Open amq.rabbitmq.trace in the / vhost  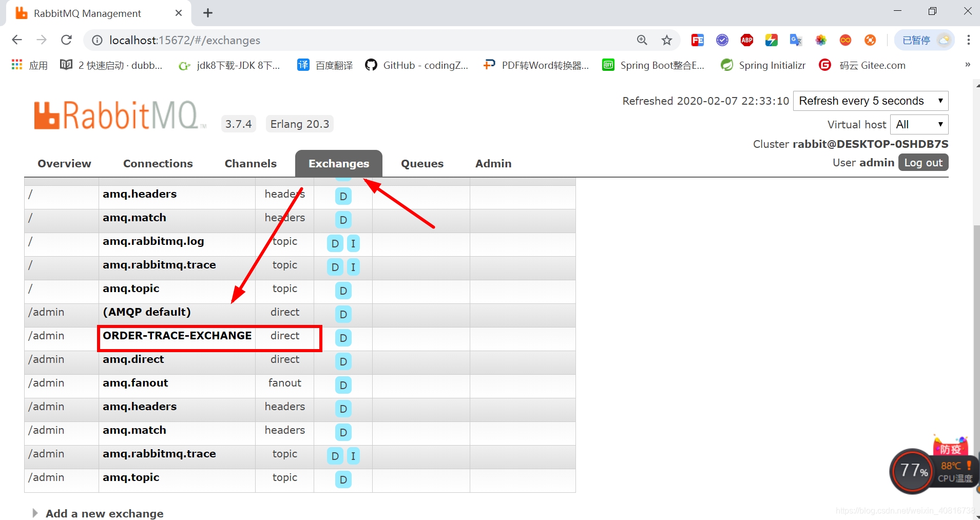pyautogui.click(x=159, y=265)
